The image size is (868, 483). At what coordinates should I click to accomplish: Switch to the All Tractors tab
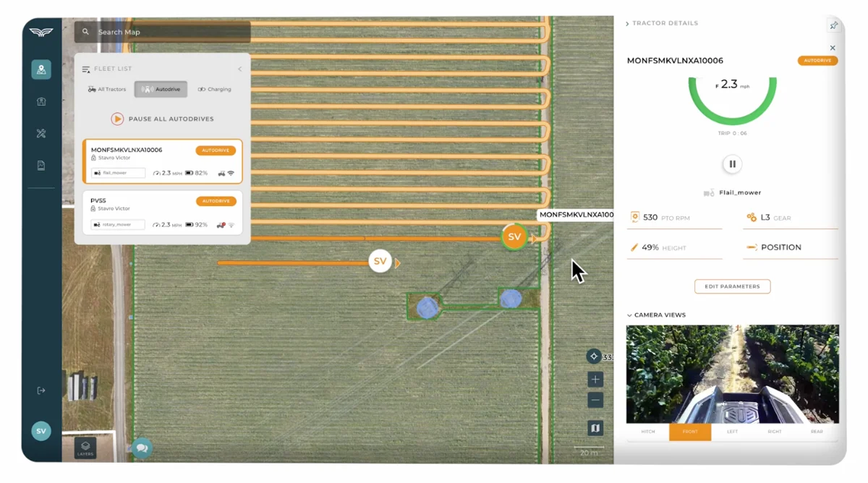pyautogui.click(x=107, y=89)
